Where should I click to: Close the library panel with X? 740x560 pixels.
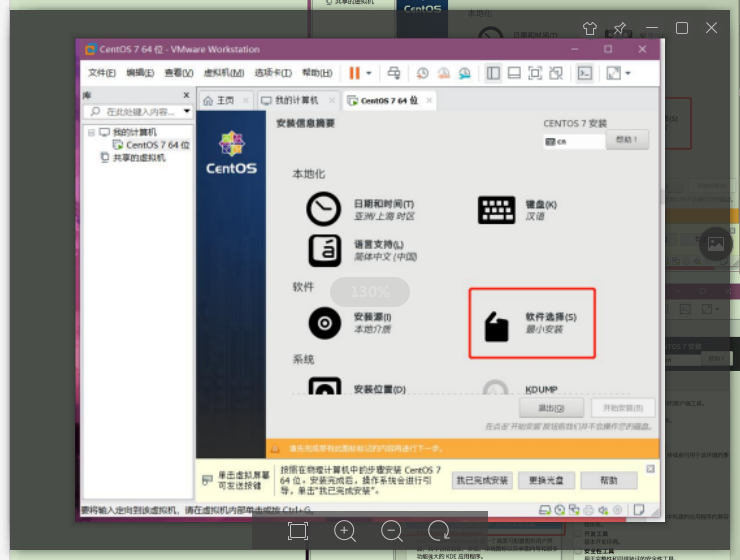(x=186, y=95)
